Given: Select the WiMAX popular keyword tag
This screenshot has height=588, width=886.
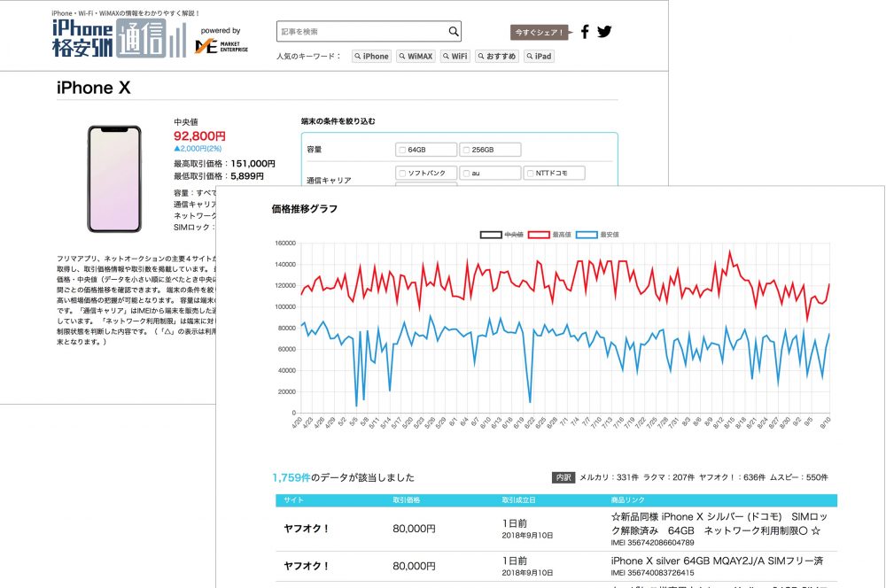Looking at the screenshot, I should click(x=416, y=57).
